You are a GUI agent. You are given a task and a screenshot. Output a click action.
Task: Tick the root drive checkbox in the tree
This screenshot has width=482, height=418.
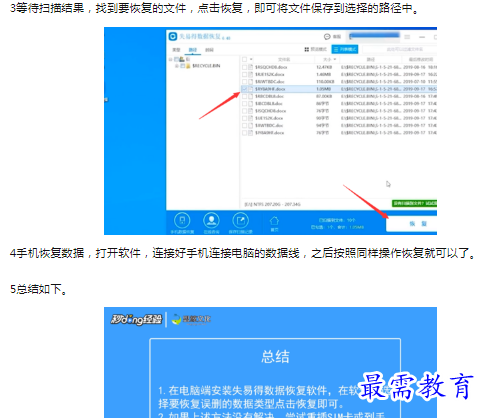coord(176,59)
